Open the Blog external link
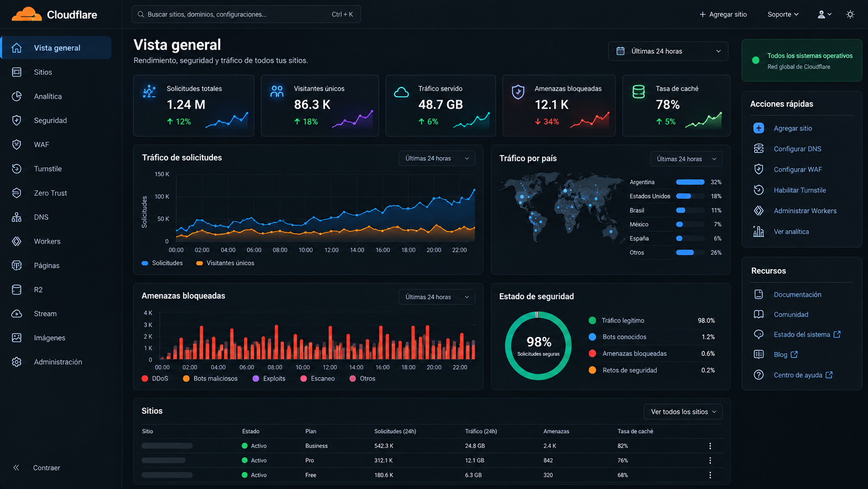868x489 pixels. tap(785, 354)
